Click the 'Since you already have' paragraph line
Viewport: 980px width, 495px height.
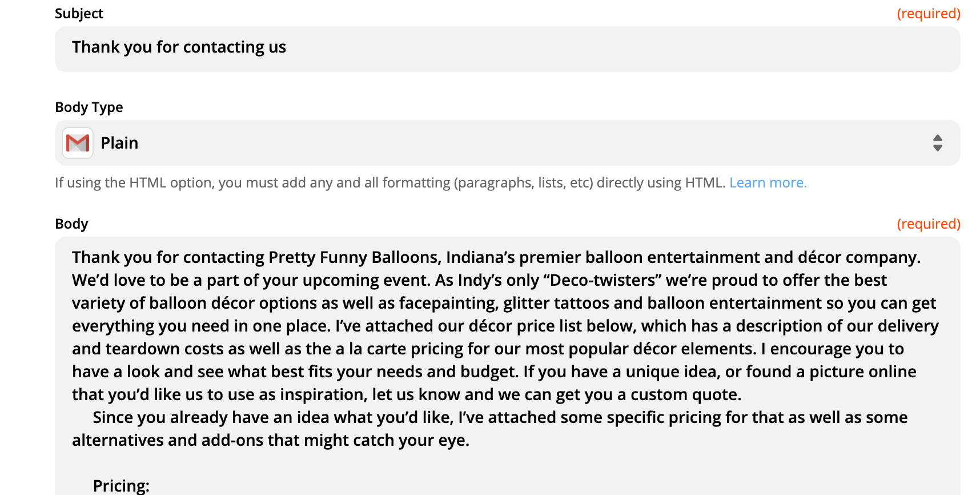500,417
